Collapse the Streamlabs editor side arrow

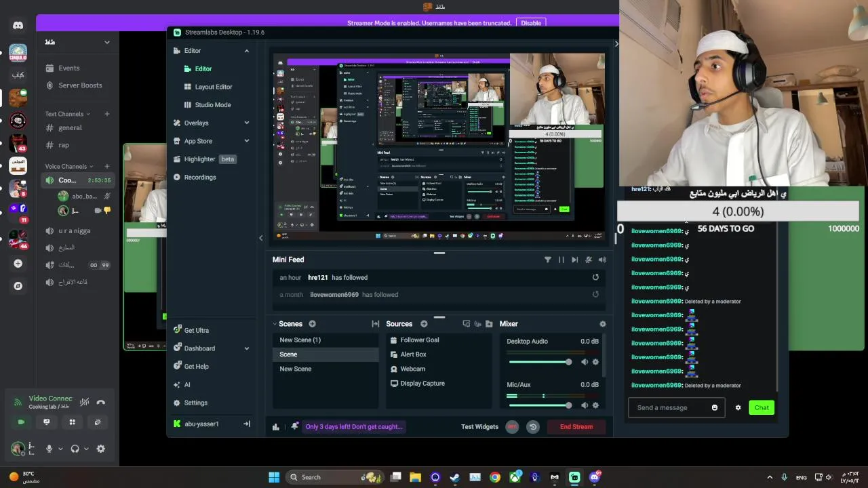[x=261, y=238]
